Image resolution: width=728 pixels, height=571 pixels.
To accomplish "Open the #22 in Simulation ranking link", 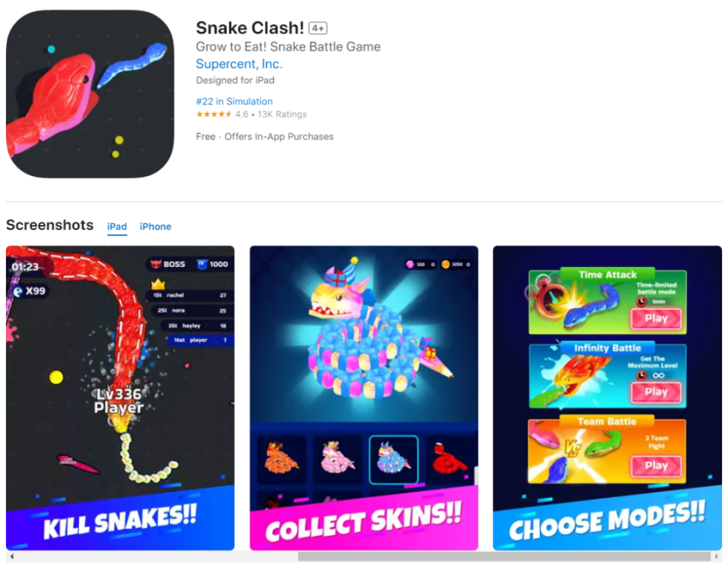I will tap(234, 101).
